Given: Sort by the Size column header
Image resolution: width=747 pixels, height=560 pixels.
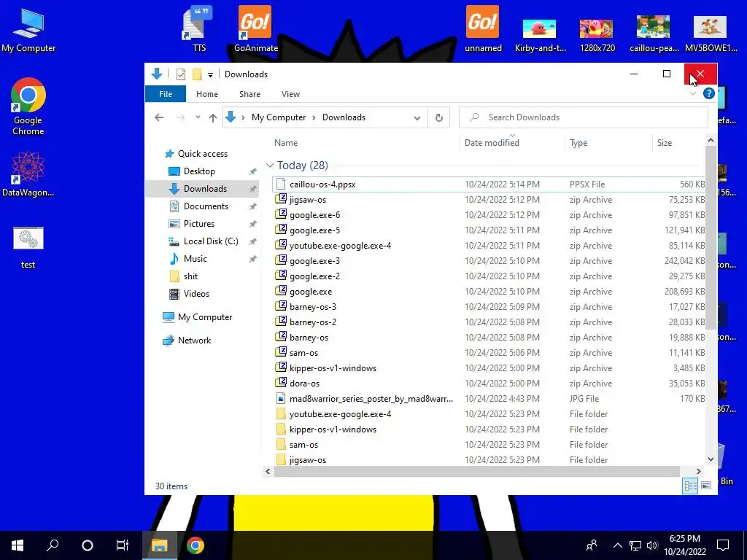Looking at the screenshot, I should pos(664,142).
